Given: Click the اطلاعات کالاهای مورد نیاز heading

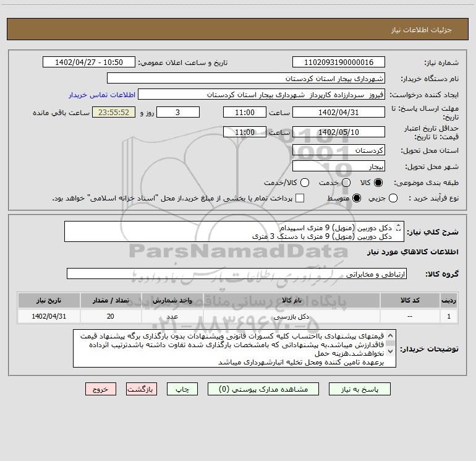Looking at the screenshot, I should pos(413,252).
